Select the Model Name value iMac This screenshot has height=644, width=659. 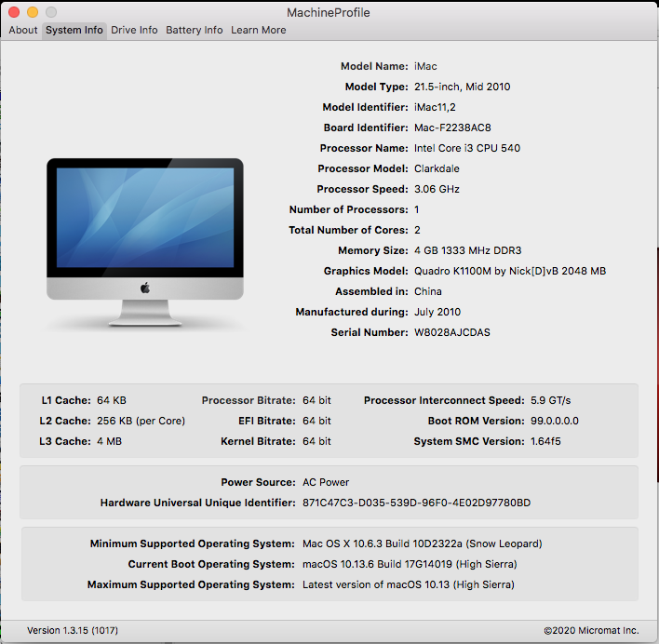click(x=425, y=66)
